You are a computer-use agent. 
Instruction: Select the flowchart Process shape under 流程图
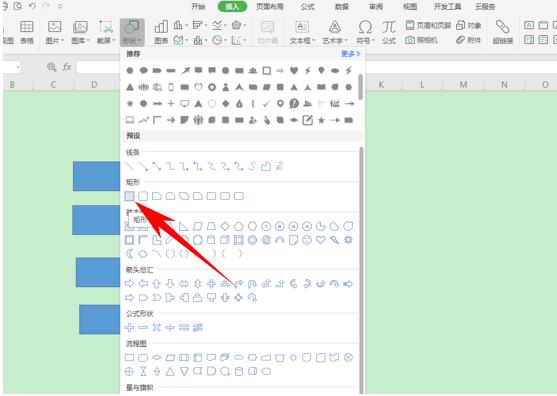[130, 357]
